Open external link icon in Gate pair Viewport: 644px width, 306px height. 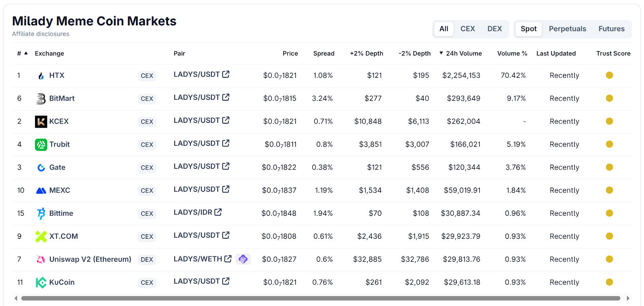coord(226,166)
